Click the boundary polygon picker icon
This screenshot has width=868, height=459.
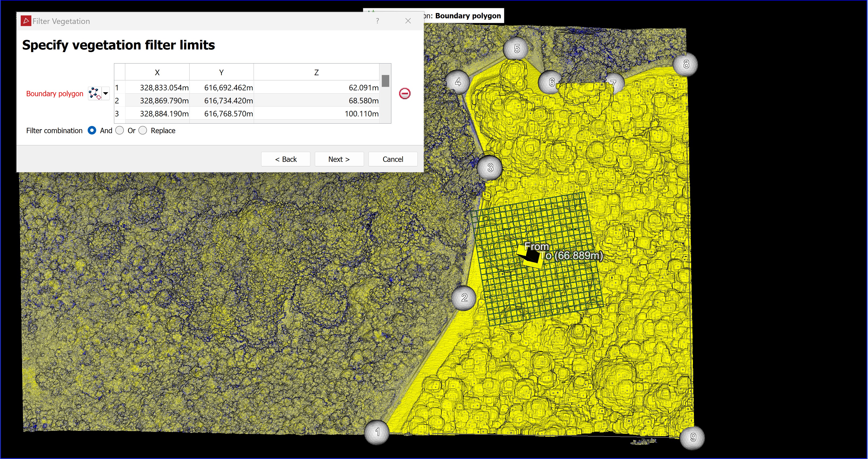coord(95,93)
